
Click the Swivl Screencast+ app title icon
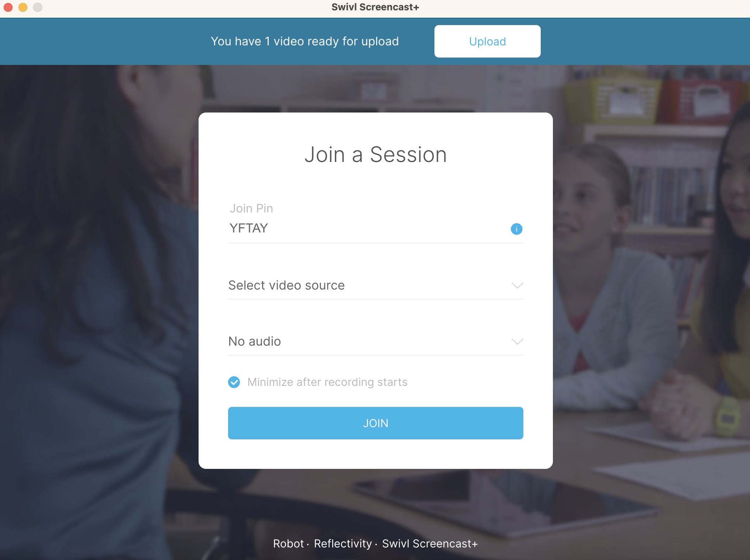375,7
